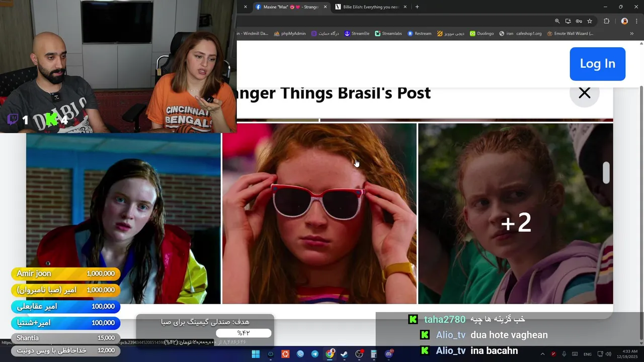Screen dimensions: 644x362
Task: Open the red sunglasses photo
Action: click(319, 214)
